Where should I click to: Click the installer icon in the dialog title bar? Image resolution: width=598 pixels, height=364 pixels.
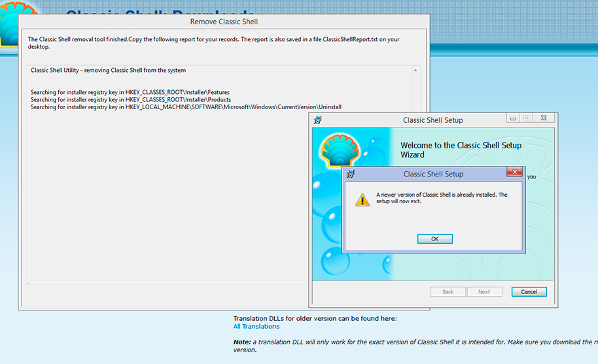tap(351, 174)
